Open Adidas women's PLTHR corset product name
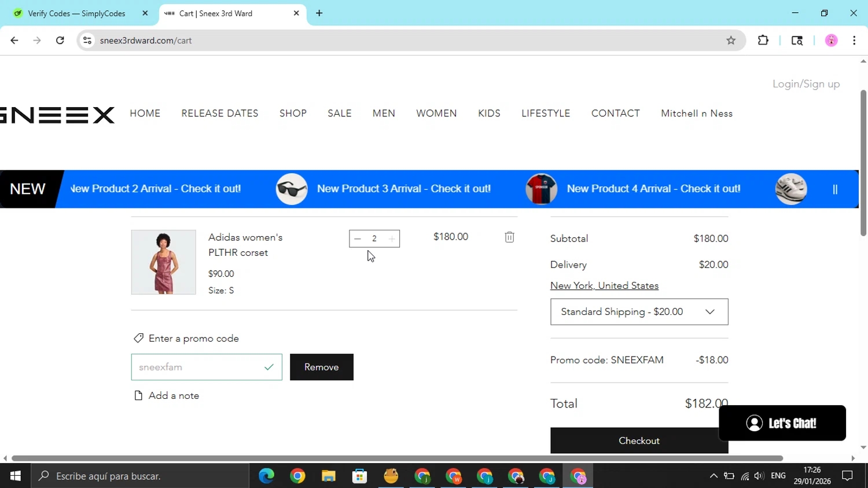 [x=245, y=245]
